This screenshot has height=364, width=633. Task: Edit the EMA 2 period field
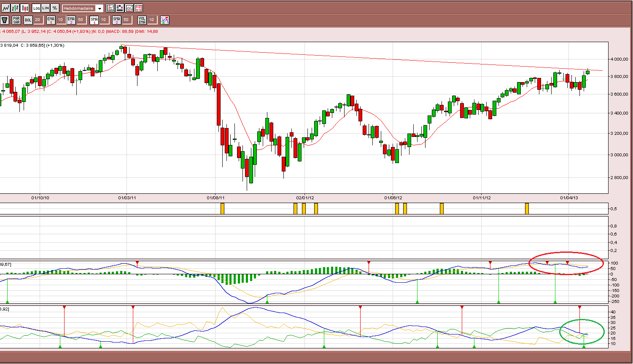coord(81,20)
